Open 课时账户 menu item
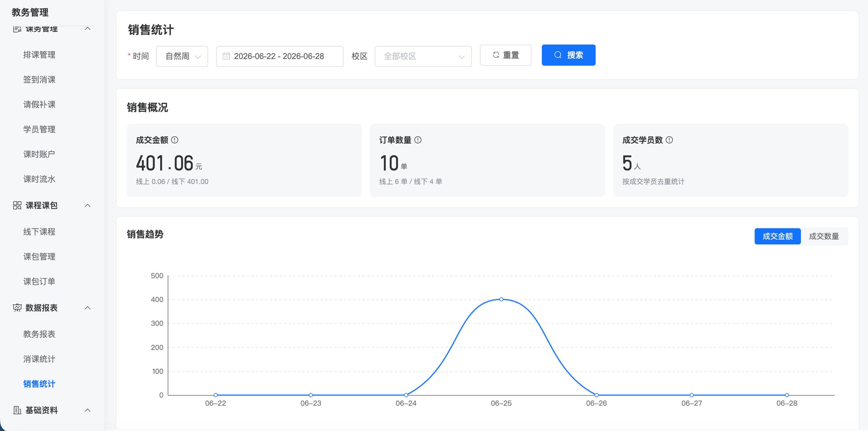 39,154
